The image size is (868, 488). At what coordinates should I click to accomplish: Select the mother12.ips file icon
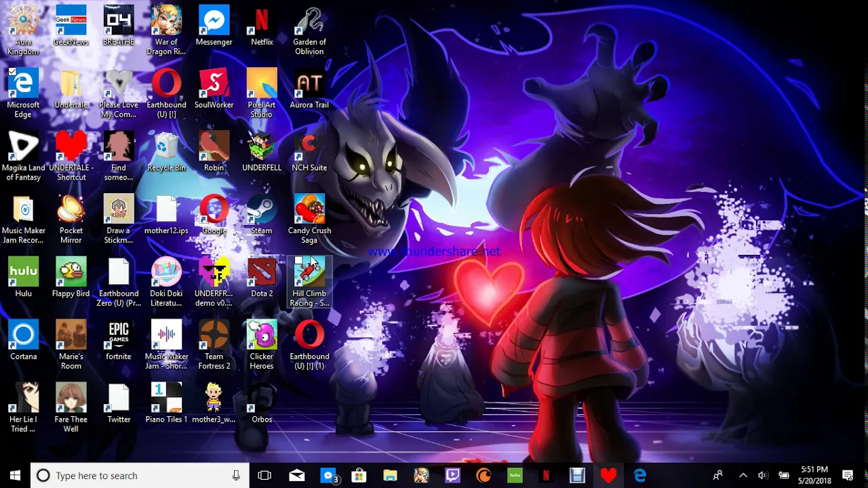166,215
